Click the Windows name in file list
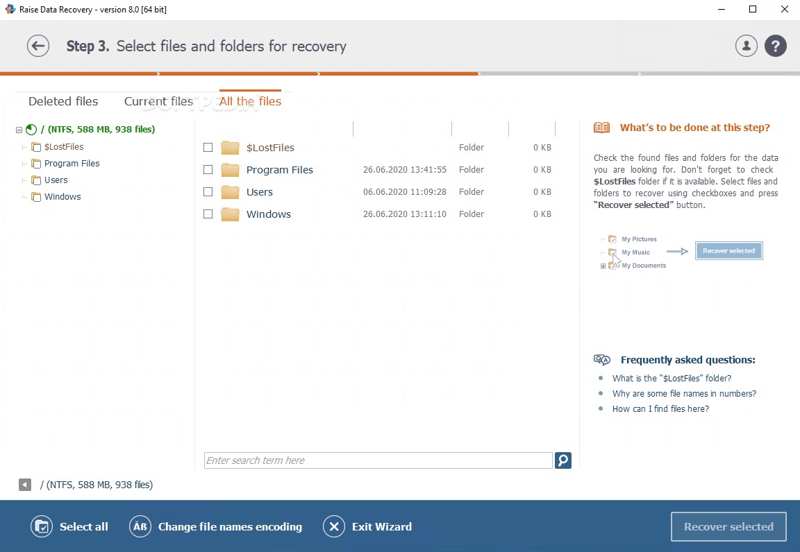Screen dimensions: 800x552 coord(268,214)
